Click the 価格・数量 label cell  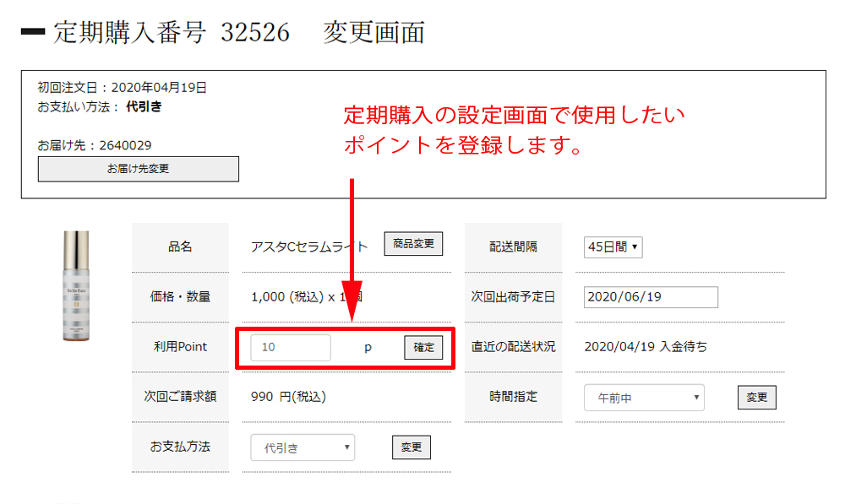(180, 296)
